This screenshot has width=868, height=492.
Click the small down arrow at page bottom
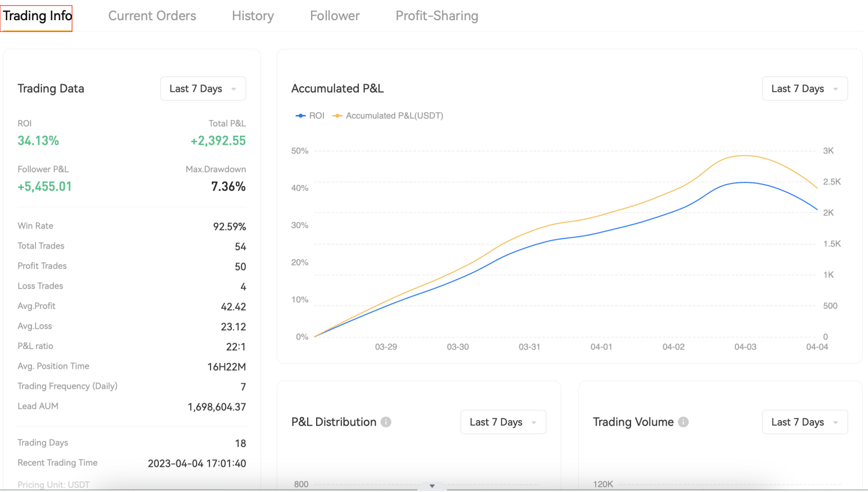pyautogui.click(x=432, y=486)
